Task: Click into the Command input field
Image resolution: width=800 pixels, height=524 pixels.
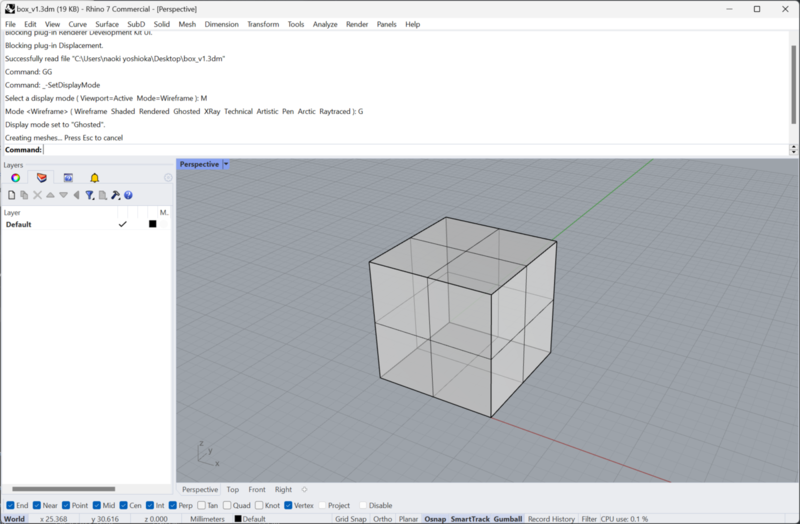Action: (416, 149)
